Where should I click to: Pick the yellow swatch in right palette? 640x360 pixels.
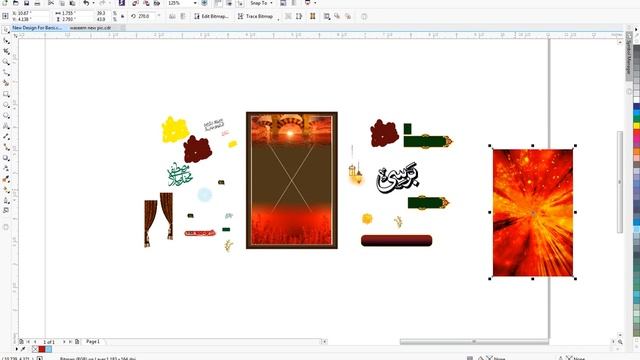point(636,126)
